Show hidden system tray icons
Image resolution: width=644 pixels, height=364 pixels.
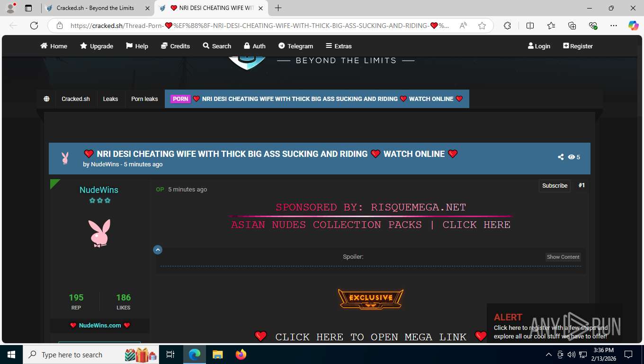click(549, 355)
